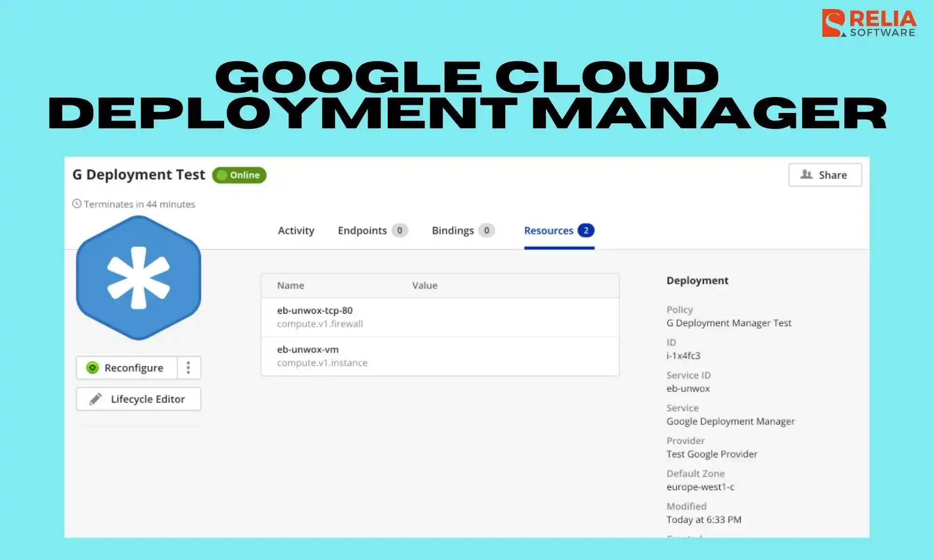Click the Reconfigure button
Image resolution: width=934 pixels, height=560 pixels.
127,368
